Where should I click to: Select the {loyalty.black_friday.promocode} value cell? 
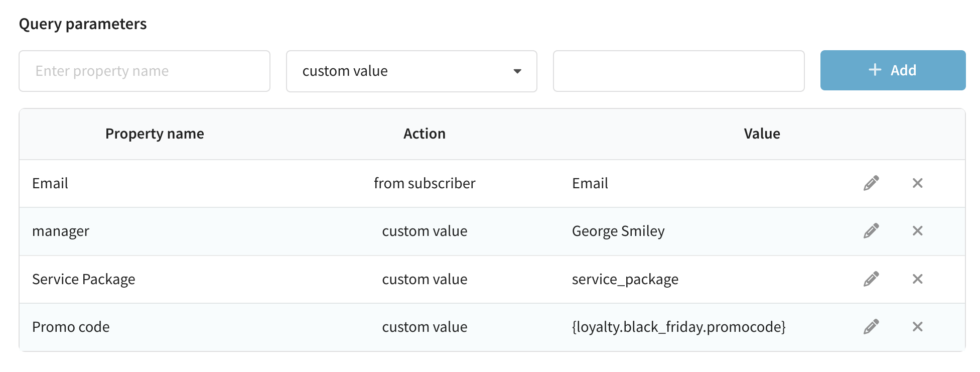tap(678, 327)
